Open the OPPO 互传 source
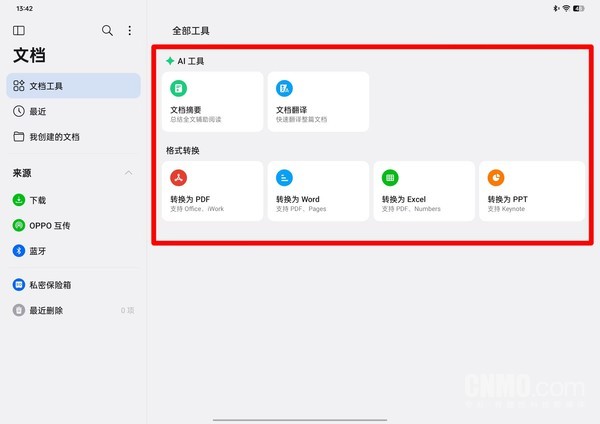 (x=50, y=225)
